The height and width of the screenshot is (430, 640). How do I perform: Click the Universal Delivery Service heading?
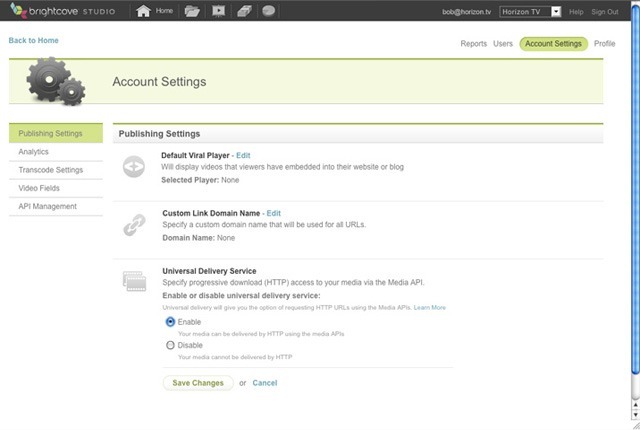tap(209, 271)
